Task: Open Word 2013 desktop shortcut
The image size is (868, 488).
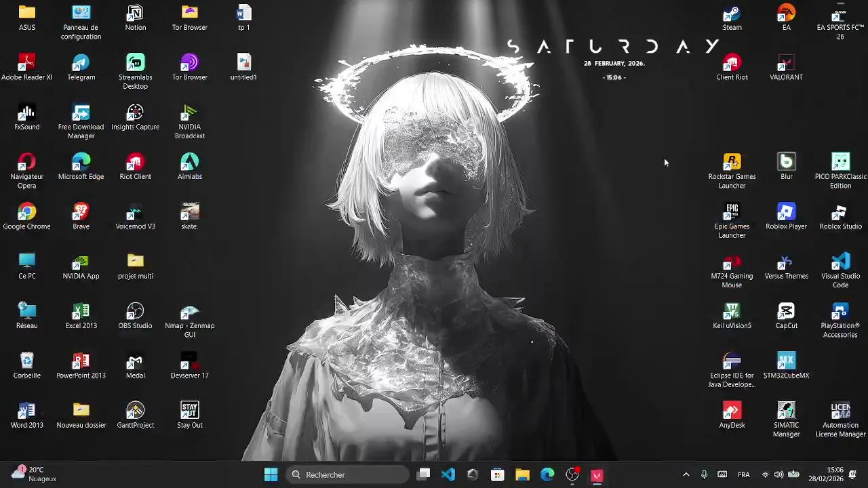Action: click(x=27, y=415)
